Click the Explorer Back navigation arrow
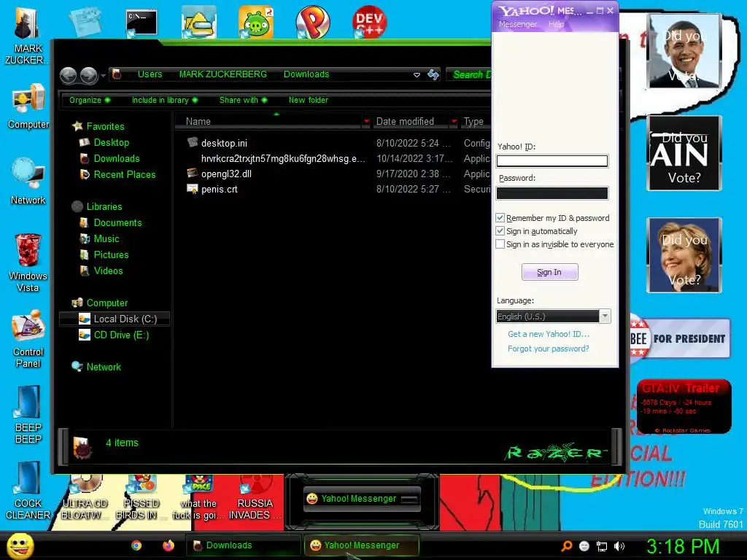Viewport: 747px width, 560px height. point(68,75)
